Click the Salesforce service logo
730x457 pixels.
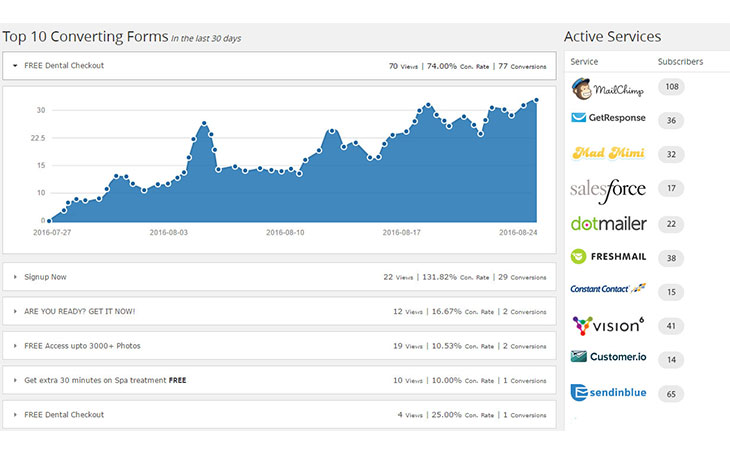pyautogui.click(x=608, y=191)
